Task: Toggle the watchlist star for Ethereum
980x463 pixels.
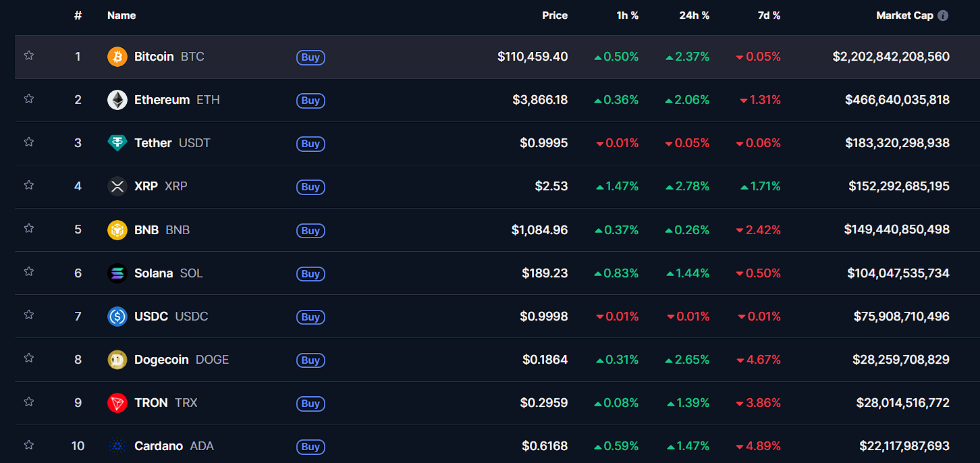Action: tap(28, 99)
